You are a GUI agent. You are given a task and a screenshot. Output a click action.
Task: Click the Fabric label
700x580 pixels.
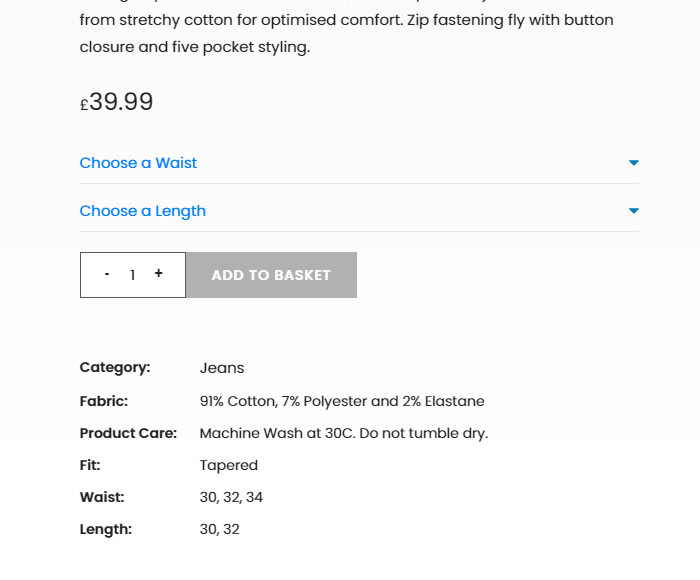click(x=104, y=401)
